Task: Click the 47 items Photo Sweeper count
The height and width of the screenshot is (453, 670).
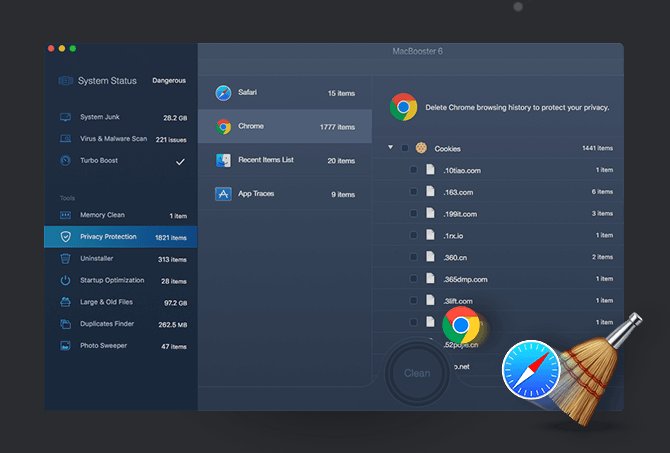Action: (x=174, y=347)
